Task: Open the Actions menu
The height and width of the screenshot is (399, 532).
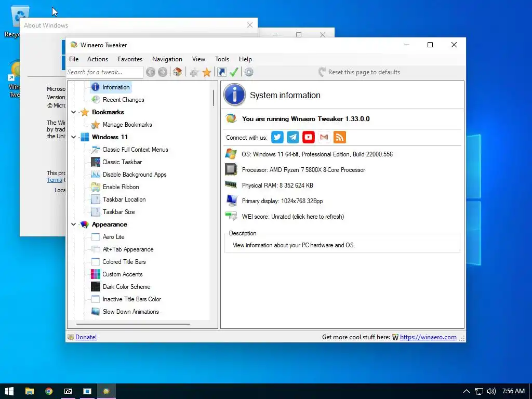Action: (97, 59)
